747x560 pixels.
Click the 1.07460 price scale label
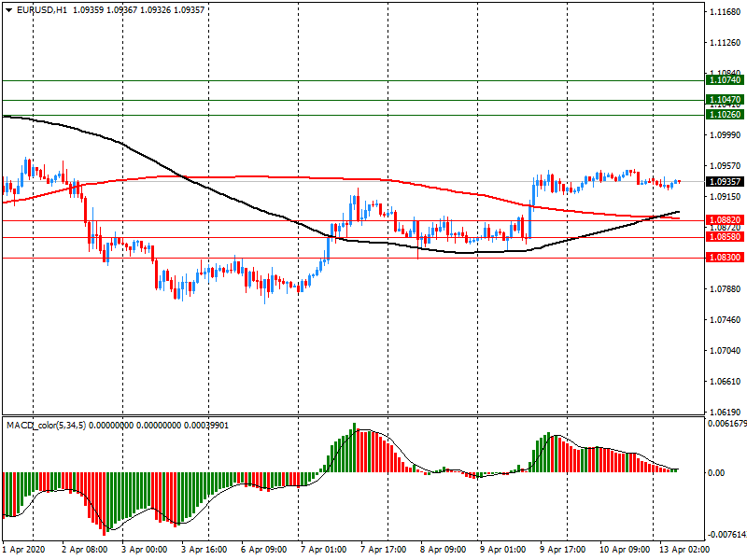[725, 320]
